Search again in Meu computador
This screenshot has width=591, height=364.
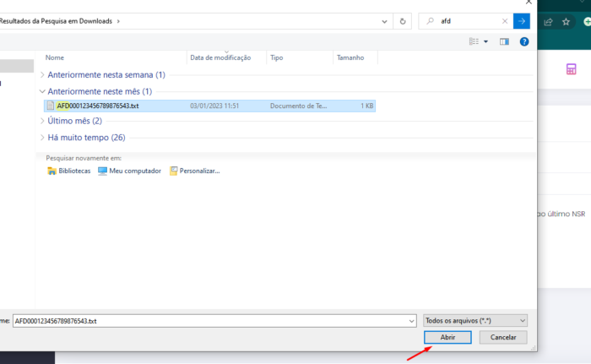(x=129, y=171)
